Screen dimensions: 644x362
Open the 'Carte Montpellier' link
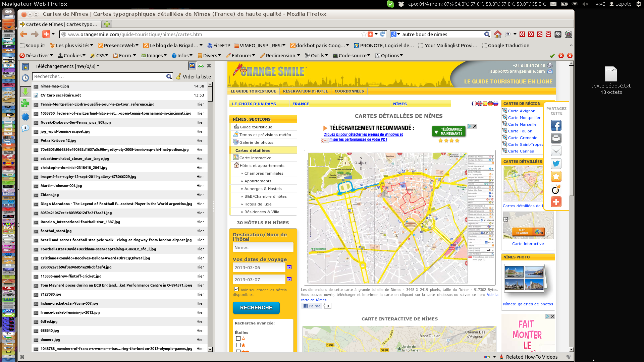[524, 118]
